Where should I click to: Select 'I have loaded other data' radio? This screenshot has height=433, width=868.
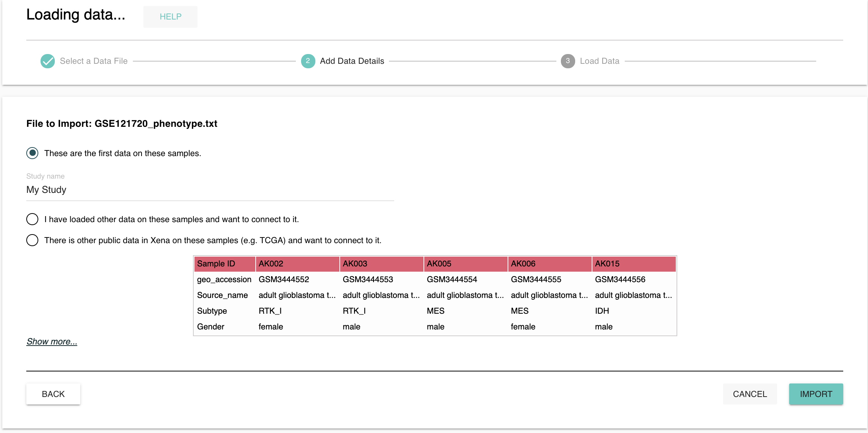(x=32, y=219)
